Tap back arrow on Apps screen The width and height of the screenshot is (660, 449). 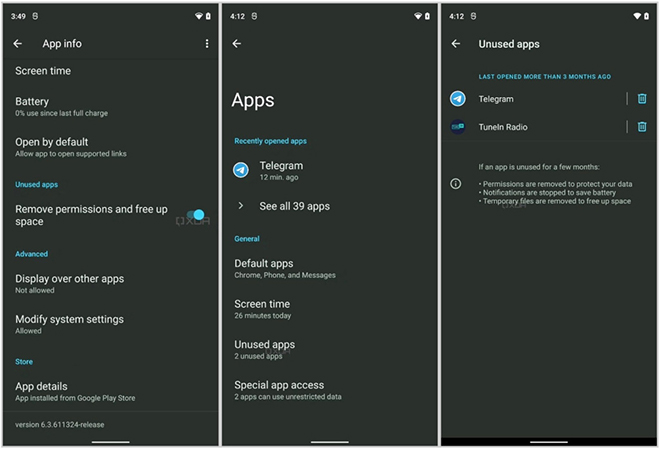(x=237, y=44)
